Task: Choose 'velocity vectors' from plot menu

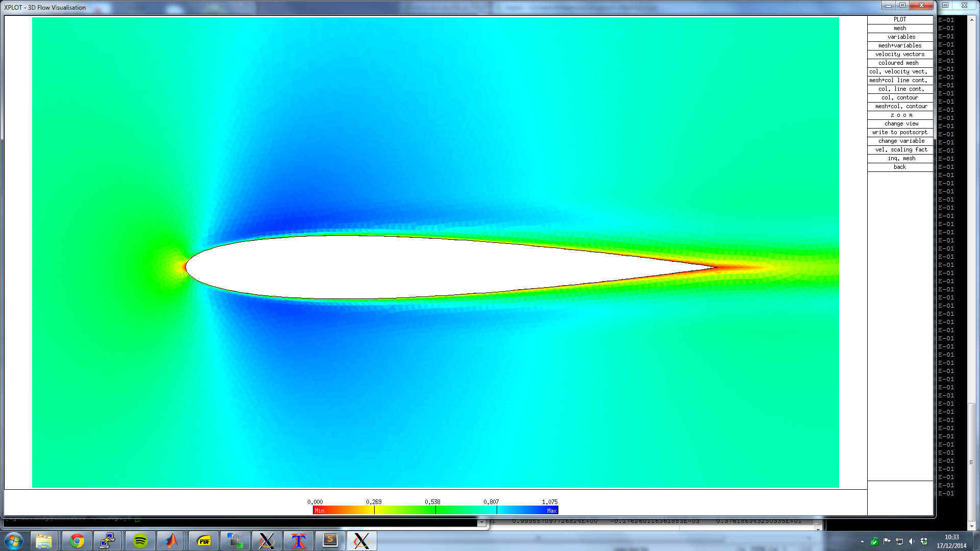Action: [x=900, y=54]
